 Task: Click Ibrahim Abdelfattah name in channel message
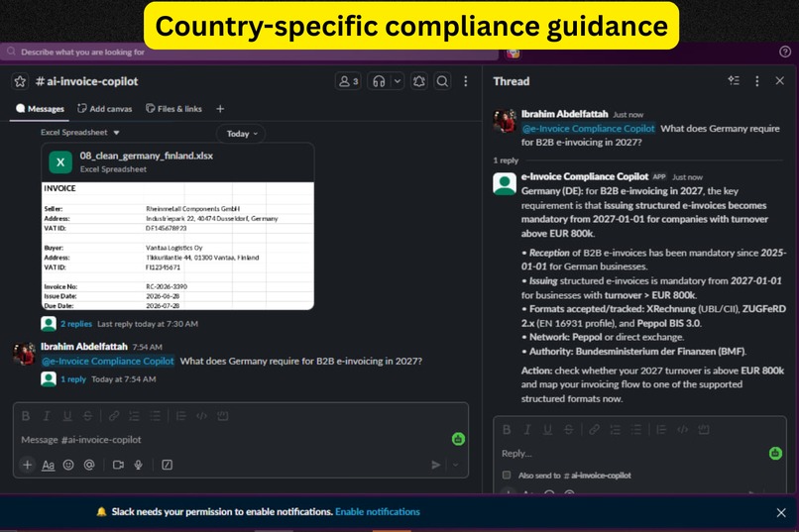tap(84, 347)
